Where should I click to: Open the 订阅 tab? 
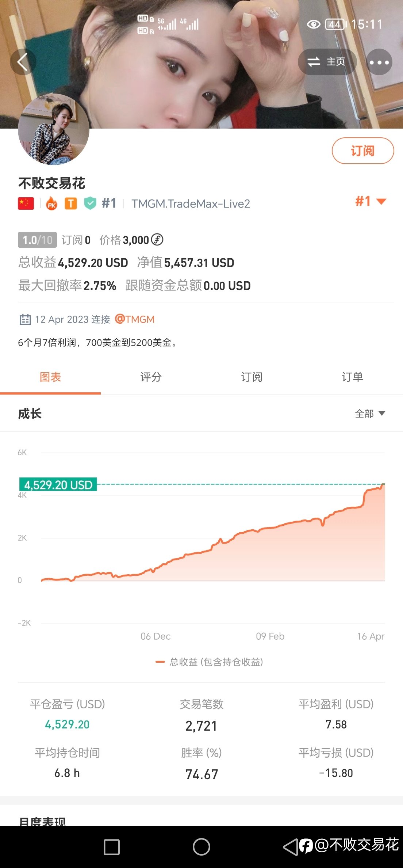point(252,377)
